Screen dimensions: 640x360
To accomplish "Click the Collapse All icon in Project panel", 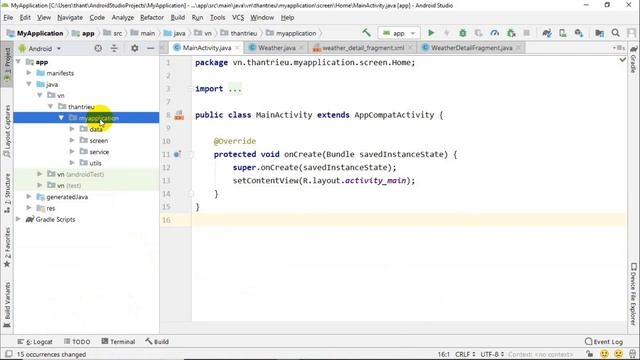I will pos(114,48).
